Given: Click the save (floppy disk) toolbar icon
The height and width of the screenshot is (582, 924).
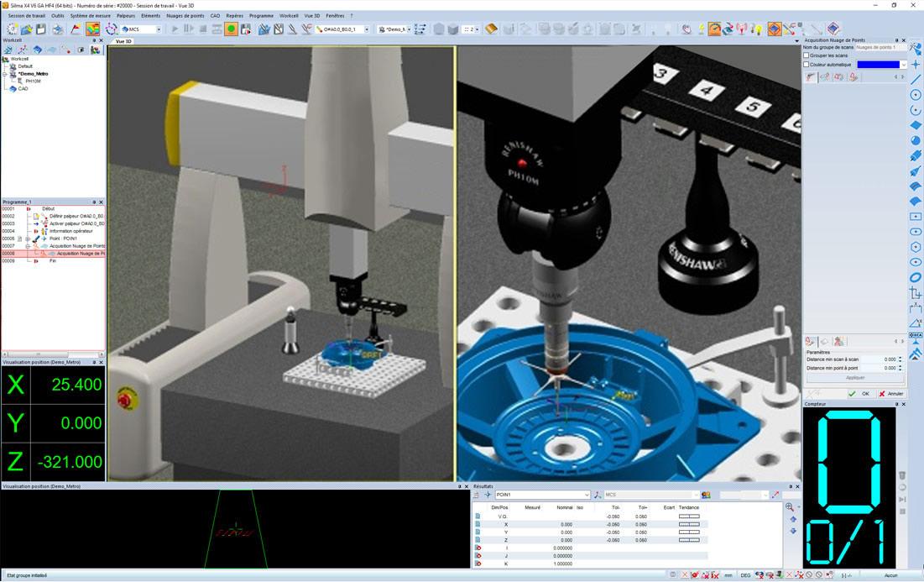Looking at the screenshot, I should pyautogui.click(x=41, y=29).
